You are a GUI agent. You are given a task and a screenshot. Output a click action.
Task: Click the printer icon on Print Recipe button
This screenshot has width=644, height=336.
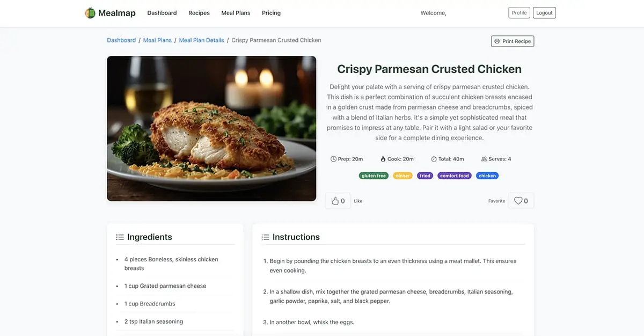(497, 41)
